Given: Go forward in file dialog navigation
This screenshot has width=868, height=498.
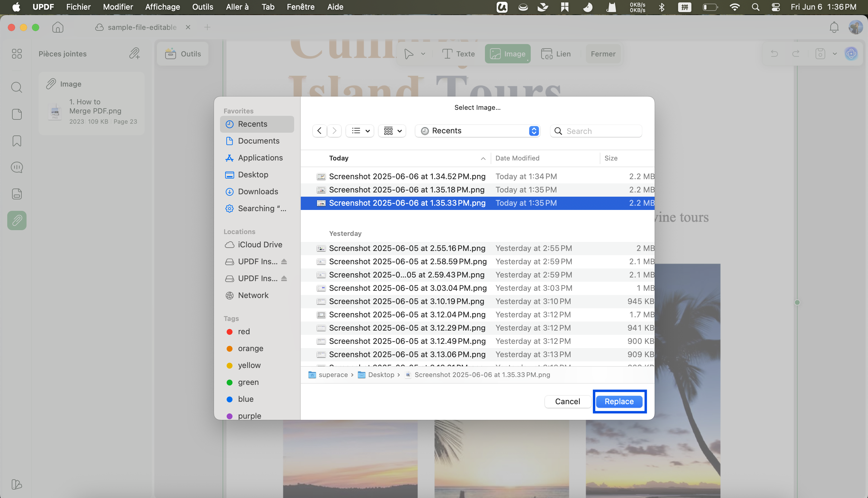Looking at the screenshot, I should pos(334,131).
